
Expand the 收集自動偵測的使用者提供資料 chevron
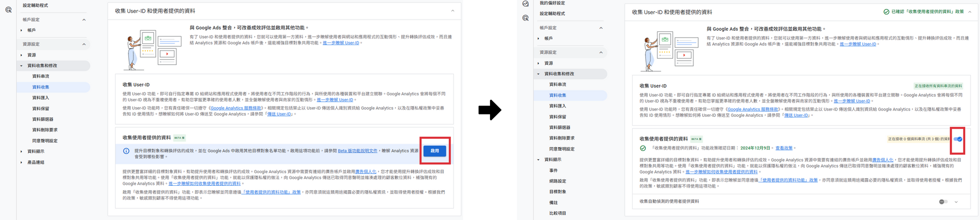click(956, 202)
